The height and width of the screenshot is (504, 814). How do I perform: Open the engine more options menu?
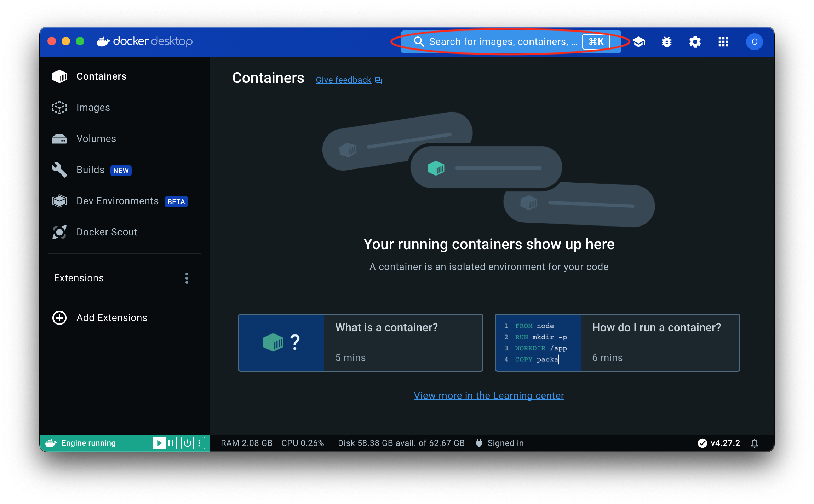[199, 443]
